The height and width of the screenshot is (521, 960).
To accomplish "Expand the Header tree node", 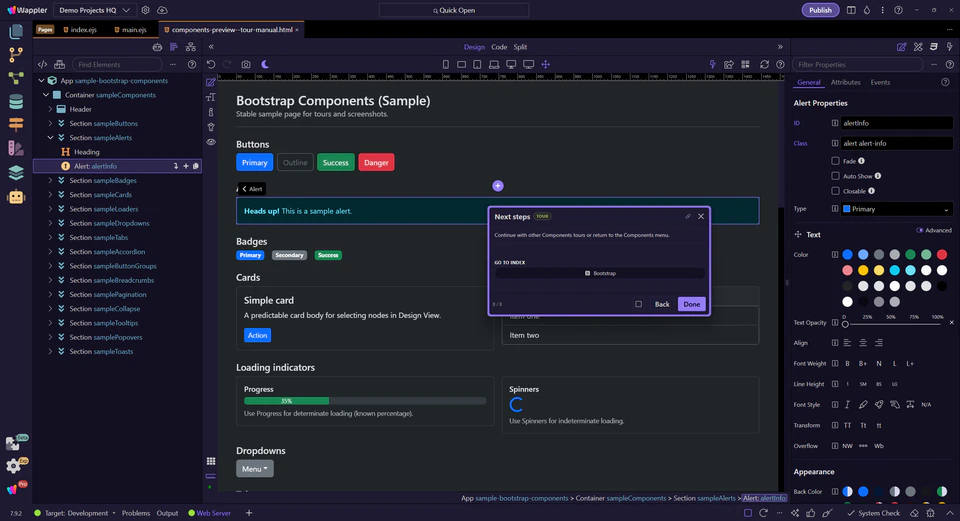I will pyautogui.click(x=50, y=109).
